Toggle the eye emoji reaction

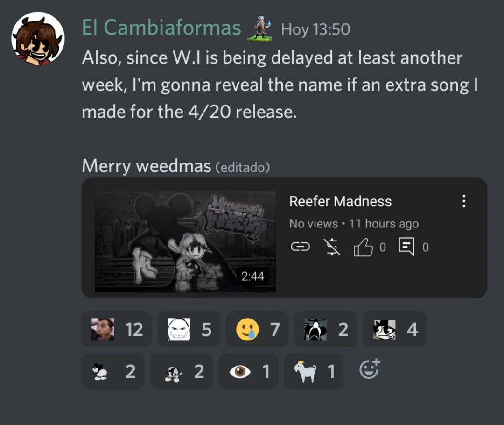click(x=248, y=371)
